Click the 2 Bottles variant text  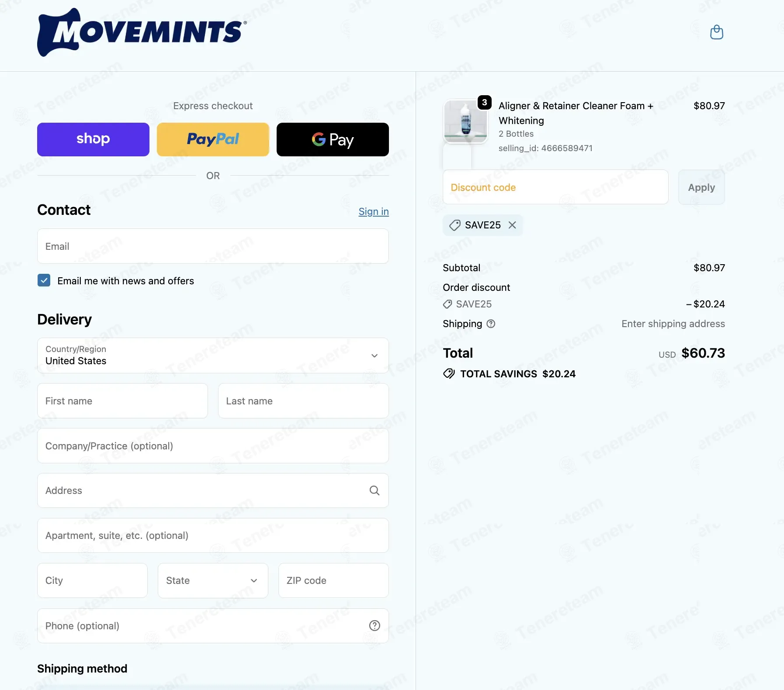516,134
